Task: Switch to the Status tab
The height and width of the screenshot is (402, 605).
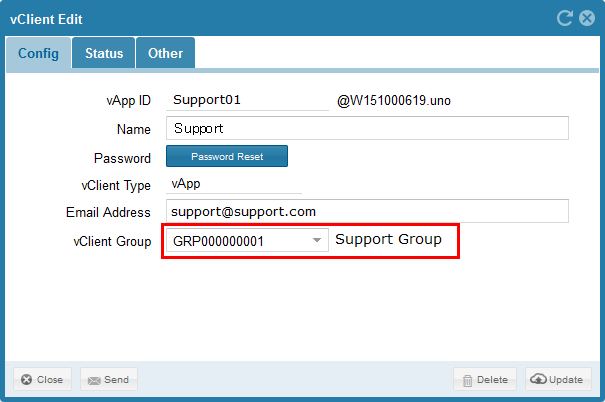Action: coord(104,54)
